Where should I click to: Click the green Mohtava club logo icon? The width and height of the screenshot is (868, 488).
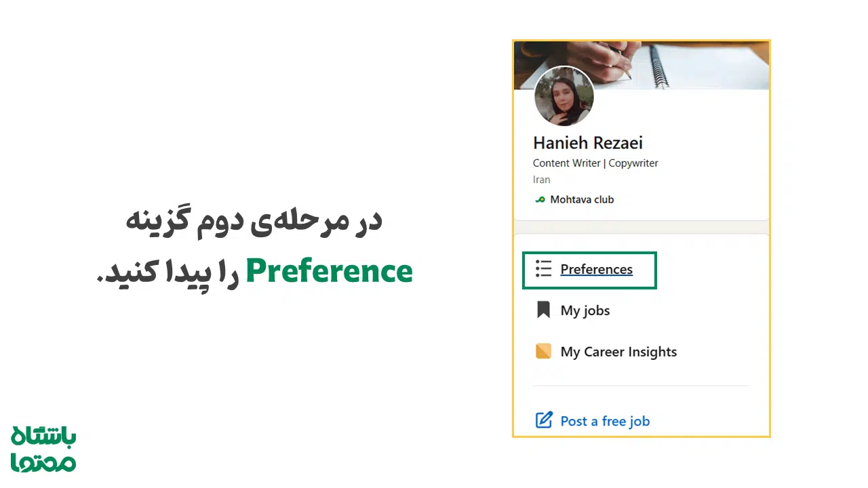coord(539,199)
